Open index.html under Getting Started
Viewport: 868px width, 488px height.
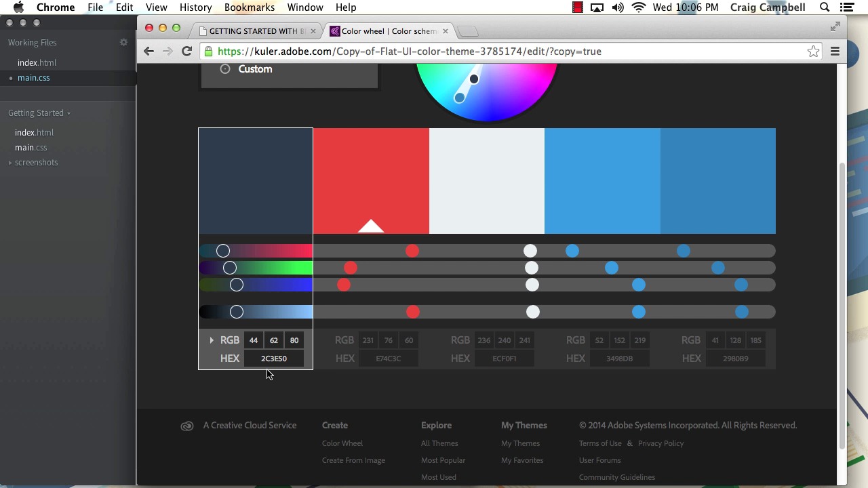tap(35, 133)
